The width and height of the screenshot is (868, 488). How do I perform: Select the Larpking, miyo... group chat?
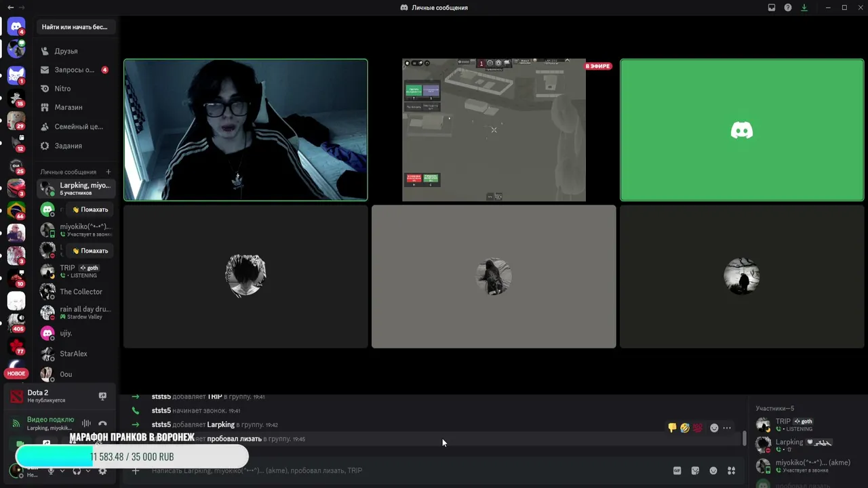tap(76, 188)
